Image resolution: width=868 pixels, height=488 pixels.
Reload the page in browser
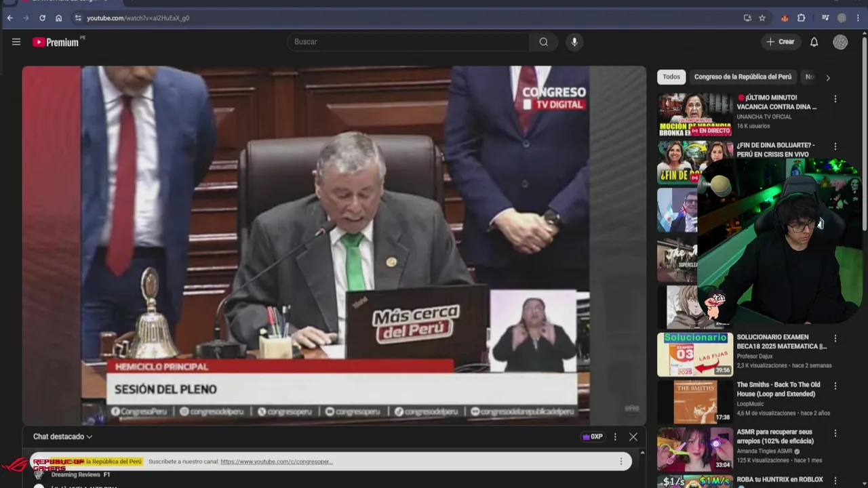[x=42, y=18]
